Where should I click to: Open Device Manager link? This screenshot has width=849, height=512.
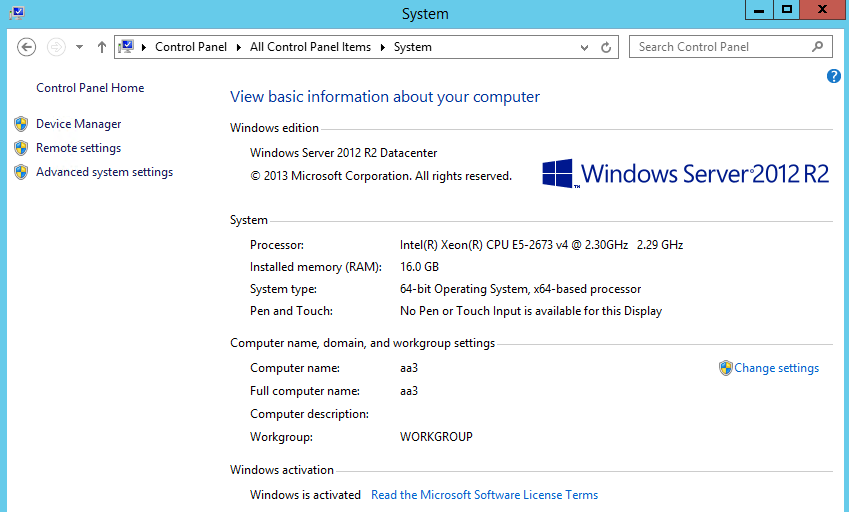pos(79,124)
